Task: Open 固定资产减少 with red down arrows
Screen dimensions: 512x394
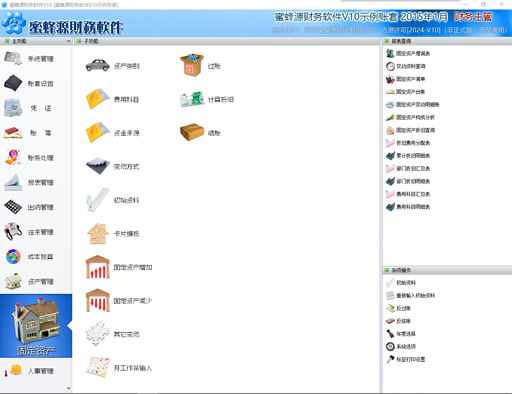Action: (x=98, y=300)
